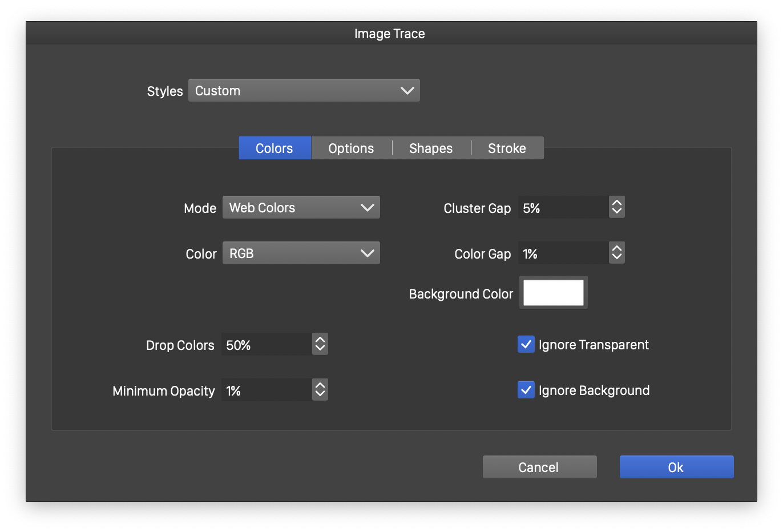Open the white Background Color swatch
The height and width of the screenshot is (532, 783).
[x=553, y=293]
